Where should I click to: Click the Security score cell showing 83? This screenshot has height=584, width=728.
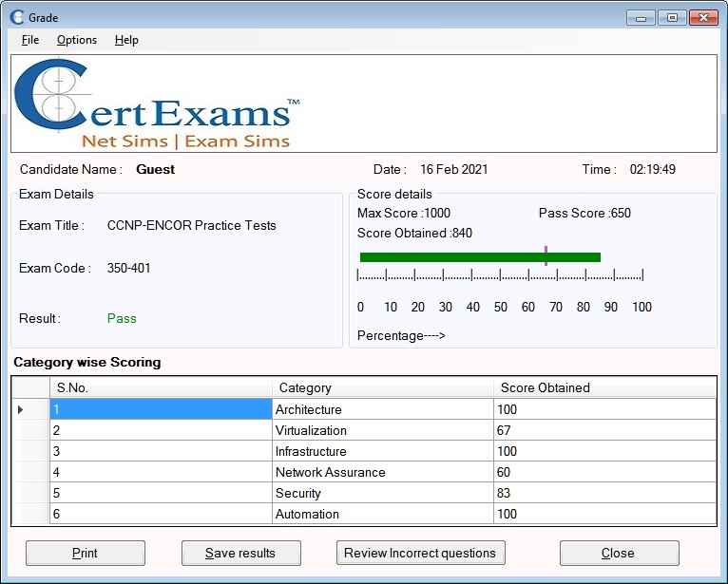tap(604, 493)
